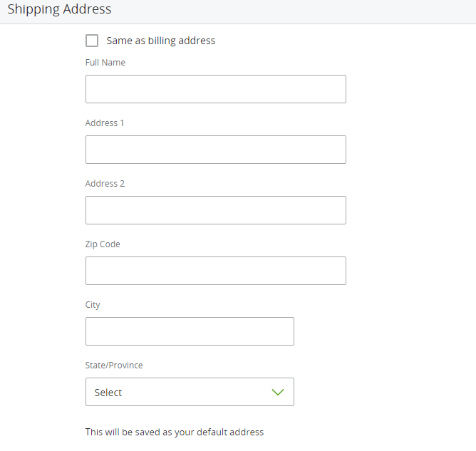Image resolution: width=476 pixels, height=451 pixels.
Task: Select the Address 2 input field
Action: (215, 210)
